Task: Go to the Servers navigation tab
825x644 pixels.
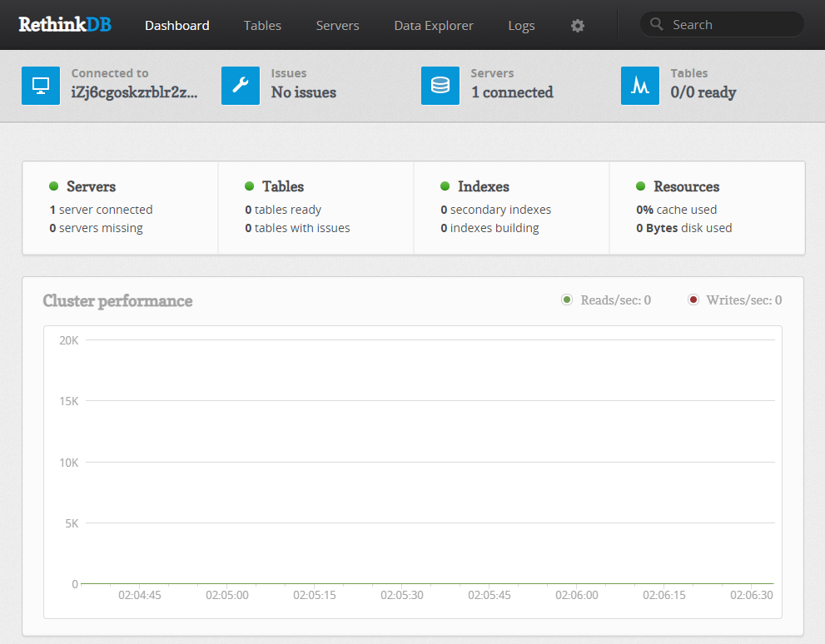Action: pos(337,26)
